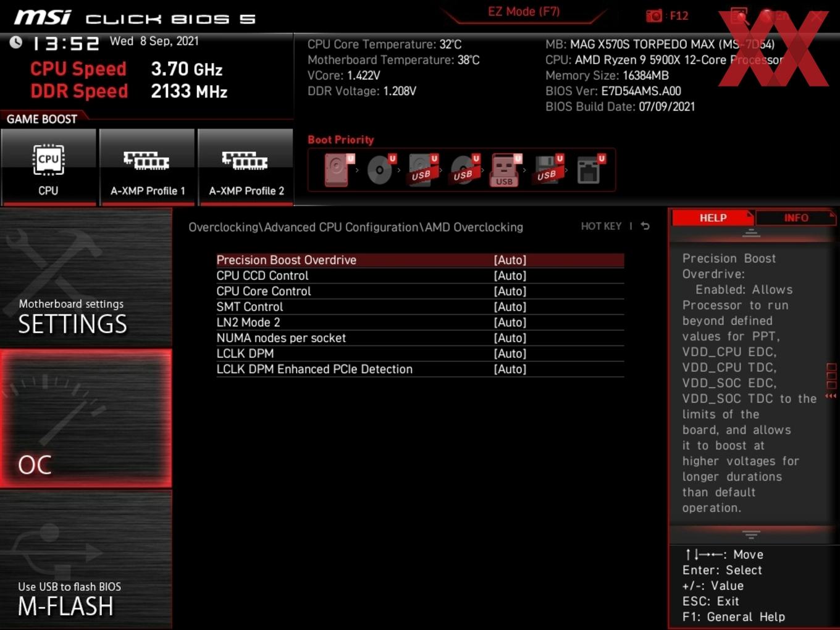This screenshot has height=630, width=840.
Task: Open LCLK DPM Enhanced PCIe Detection [Auto] value
Action: coord(510,369)
